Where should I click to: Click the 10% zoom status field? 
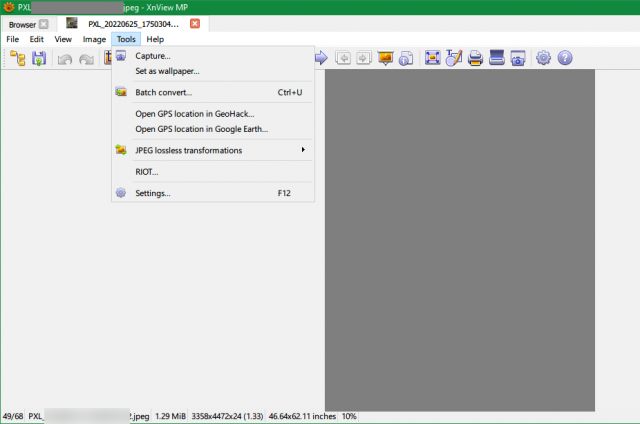349,416
